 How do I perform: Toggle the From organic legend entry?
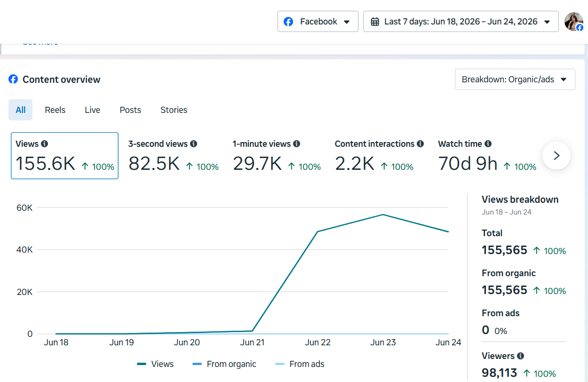click(224, 364)
